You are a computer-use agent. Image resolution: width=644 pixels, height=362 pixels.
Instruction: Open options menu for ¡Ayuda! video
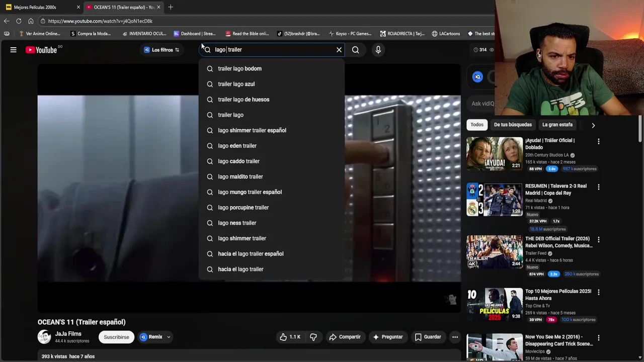[x=598, y=142]
